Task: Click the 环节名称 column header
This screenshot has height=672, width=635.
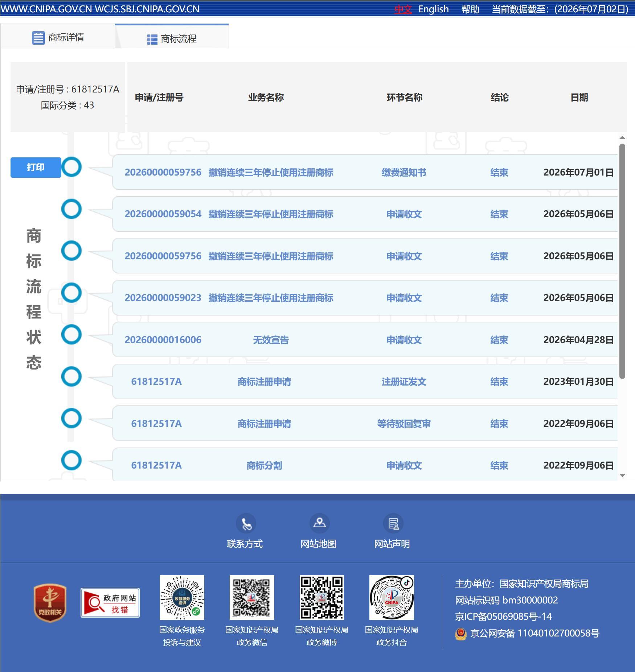Action: [x=405, y=97]
